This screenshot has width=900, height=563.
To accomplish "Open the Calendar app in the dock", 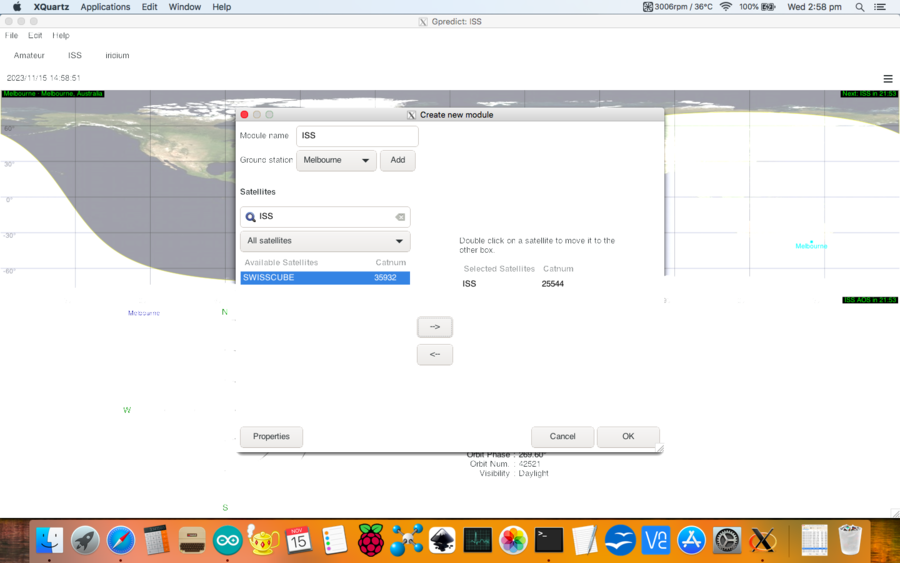I will pyautogui.click(x=298, y=540).
